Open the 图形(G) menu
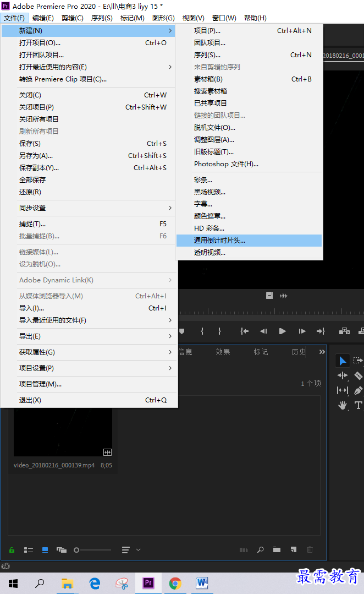The image size is (364, 594). [163, 18]
